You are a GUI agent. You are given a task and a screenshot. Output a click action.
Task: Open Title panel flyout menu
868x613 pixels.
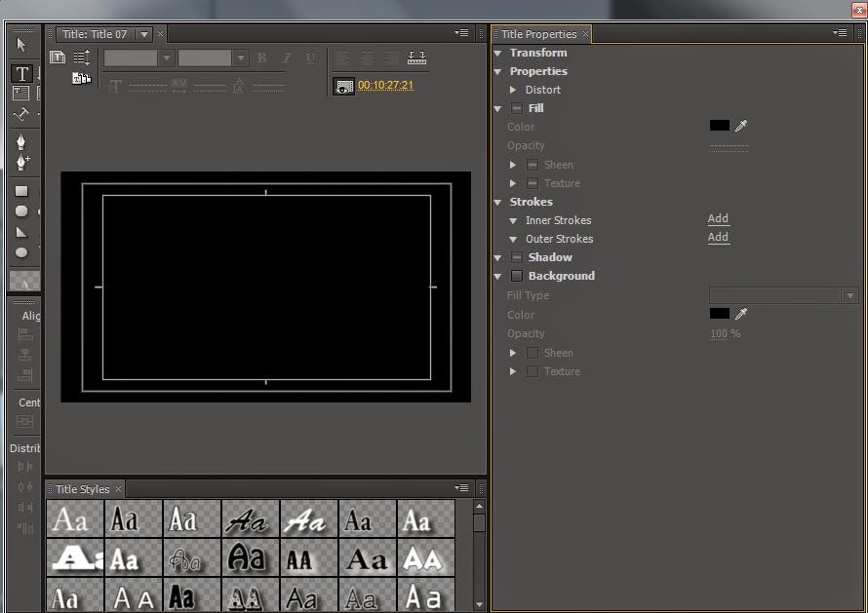(461, 33)
